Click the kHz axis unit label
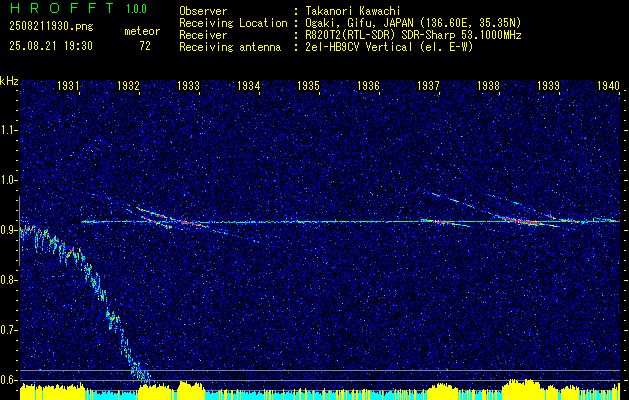Viewport: 629px width, 400px height. 9,81
